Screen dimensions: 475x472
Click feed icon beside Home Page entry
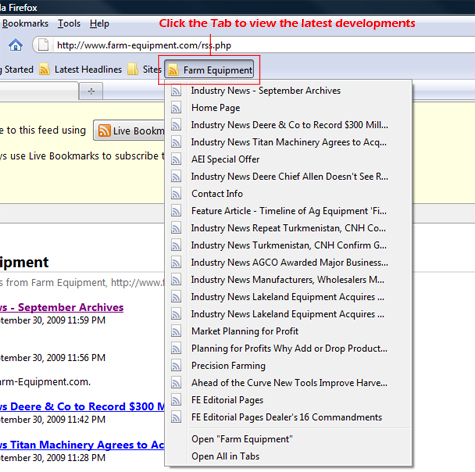point(176,108)
